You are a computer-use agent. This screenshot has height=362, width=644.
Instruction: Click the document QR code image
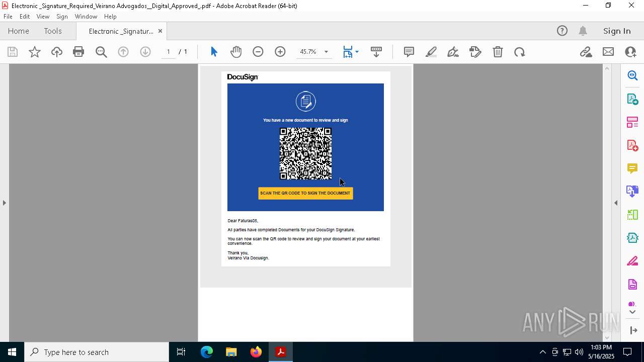pyautogui.click(x=305, y=153)
